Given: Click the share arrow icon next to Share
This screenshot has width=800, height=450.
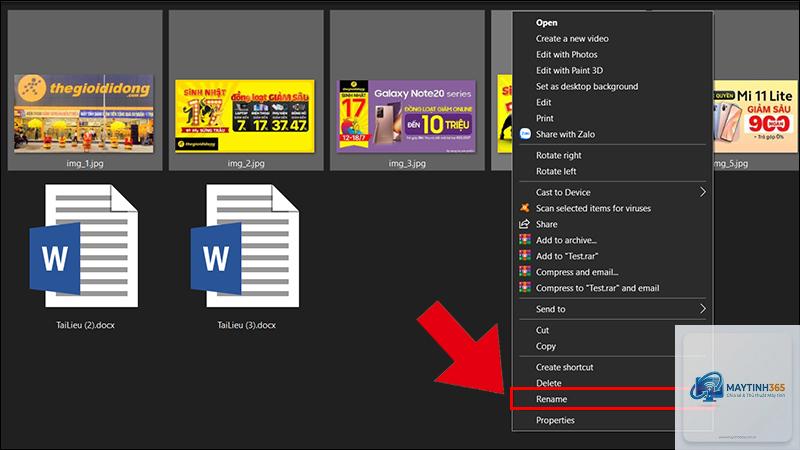Looking at the screenshot, I should pyautogui.click(x=524, y=224).
